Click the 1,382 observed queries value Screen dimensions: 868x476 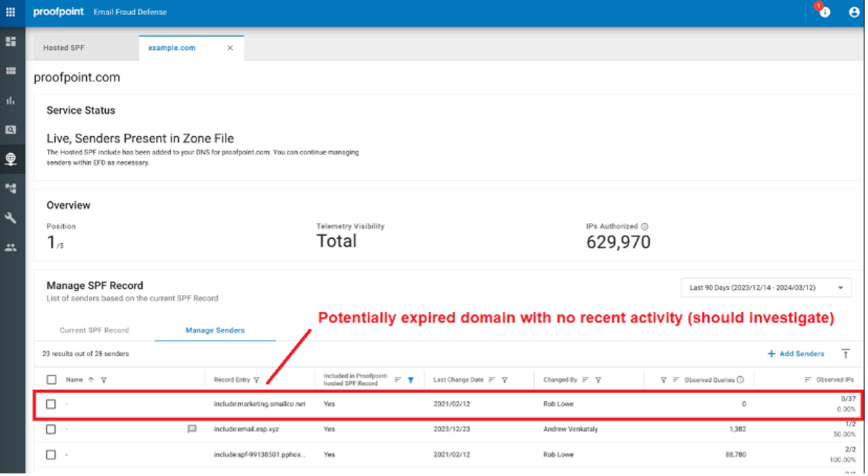click(736, 429)
